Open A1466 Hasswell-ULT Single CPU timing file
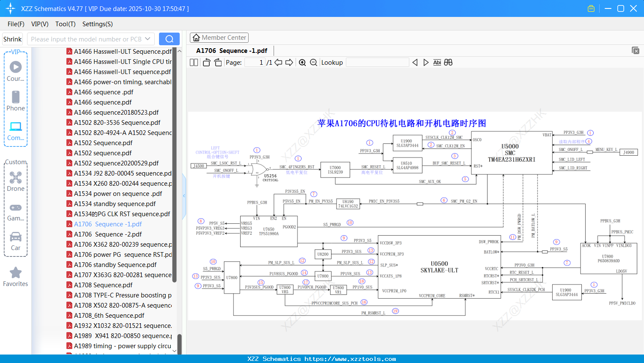This screenshot has height=363, width=644. click(x=119, y=62)
